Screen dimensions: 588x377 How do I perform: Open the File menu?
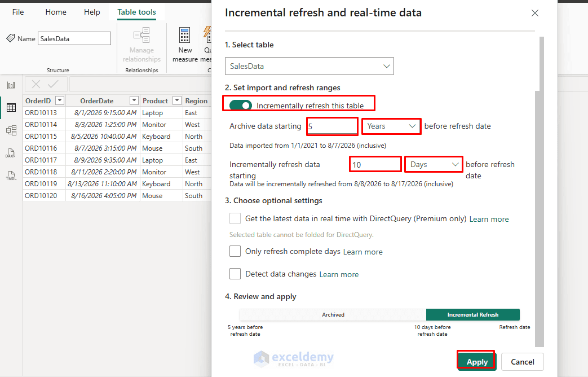coord(18,12)
